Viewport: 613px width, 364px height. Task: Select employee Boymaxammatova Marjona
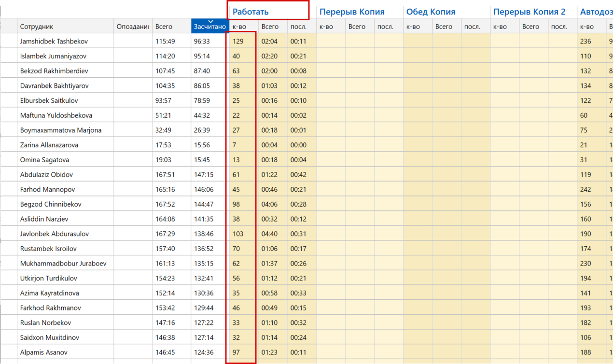pyautogui.click(x=61, y=130)
